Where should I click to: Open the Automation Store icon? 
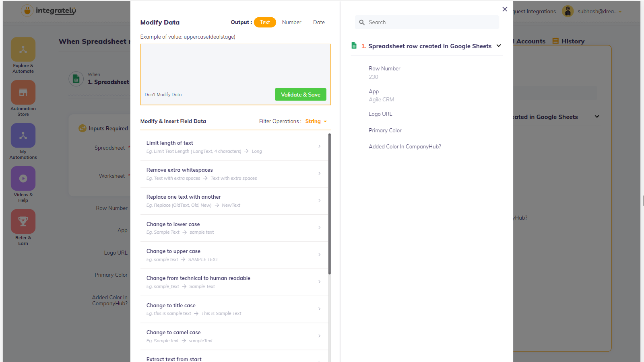[23, 93]
